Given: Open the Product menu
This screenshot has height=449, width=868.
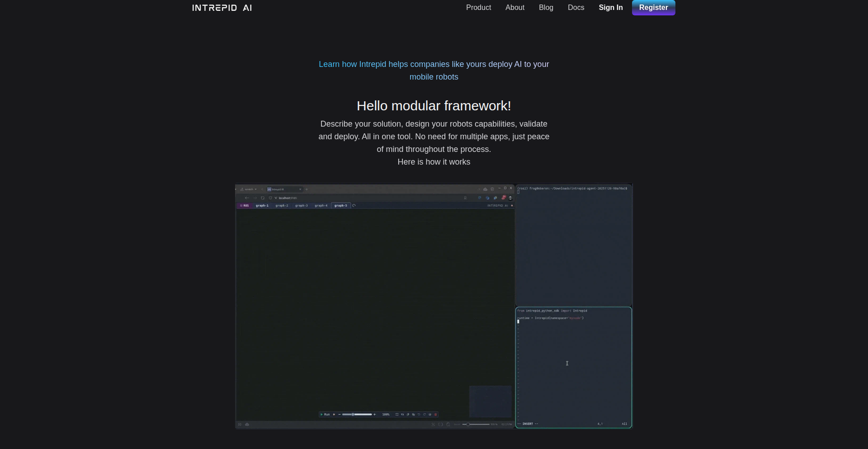Looking at the screenshot, I should tap(478, 8).
